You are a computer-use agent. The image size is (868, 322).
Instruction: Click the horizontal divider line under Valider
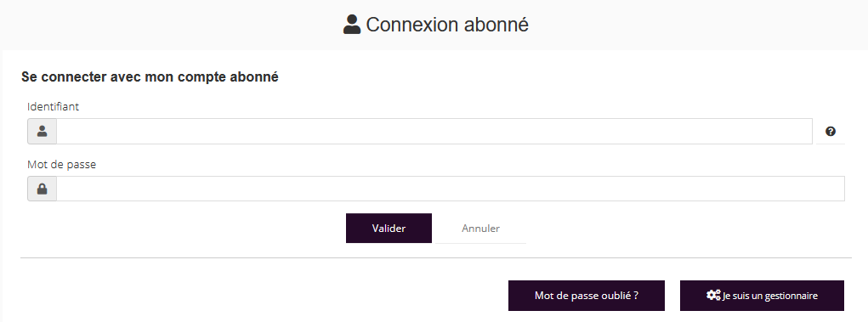pyautogui.click(x=435, y=257)
